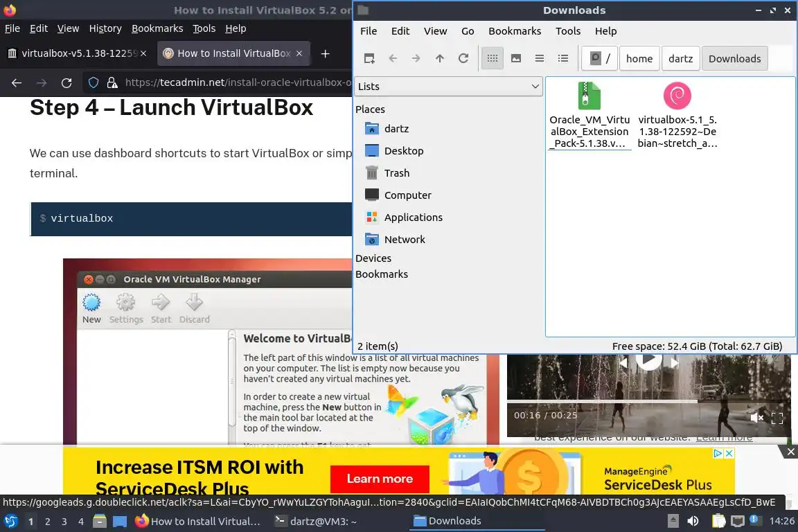This screenshot has height=532, width=798.
Task: Go to the home path segment
Action: coord(639,59)
